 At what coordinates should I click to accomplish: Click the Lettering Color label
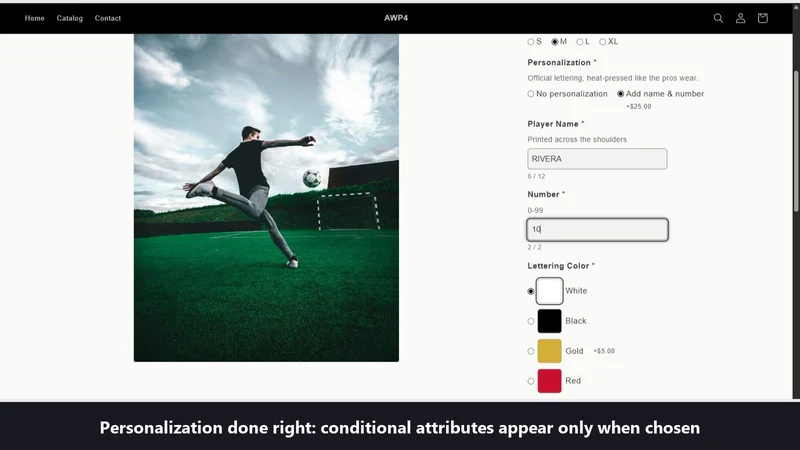pos(561,266)
